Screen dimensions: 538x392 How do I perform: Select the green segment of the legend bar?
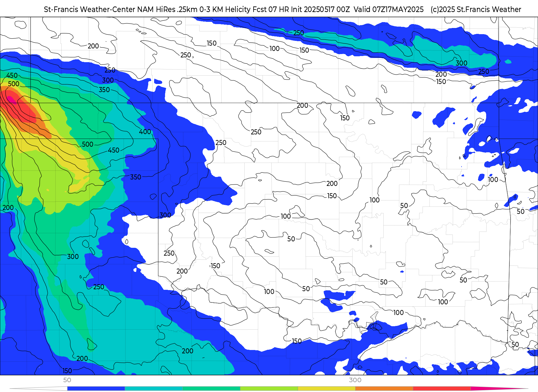[x=212, y=389]
